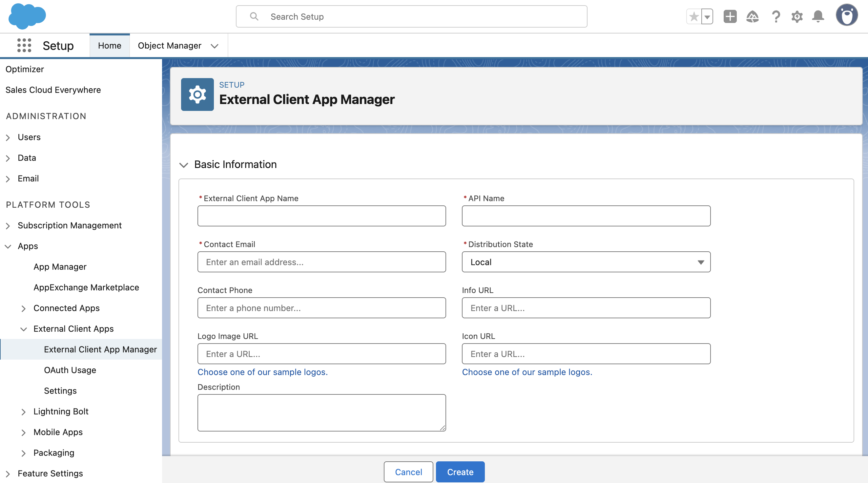Expand Packaging chevron

click(23, 453)
